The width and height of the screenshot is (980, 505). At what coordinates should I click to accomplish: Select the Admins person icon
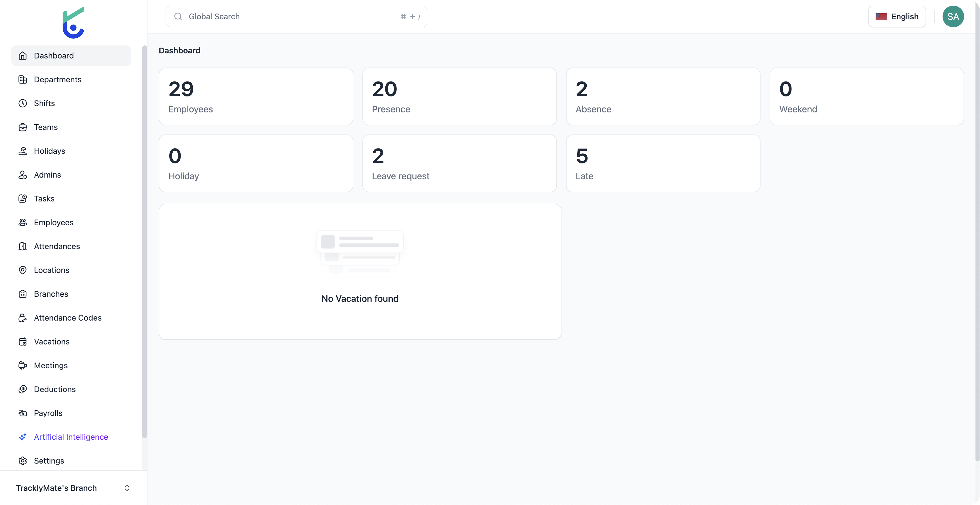click(22, 175)
